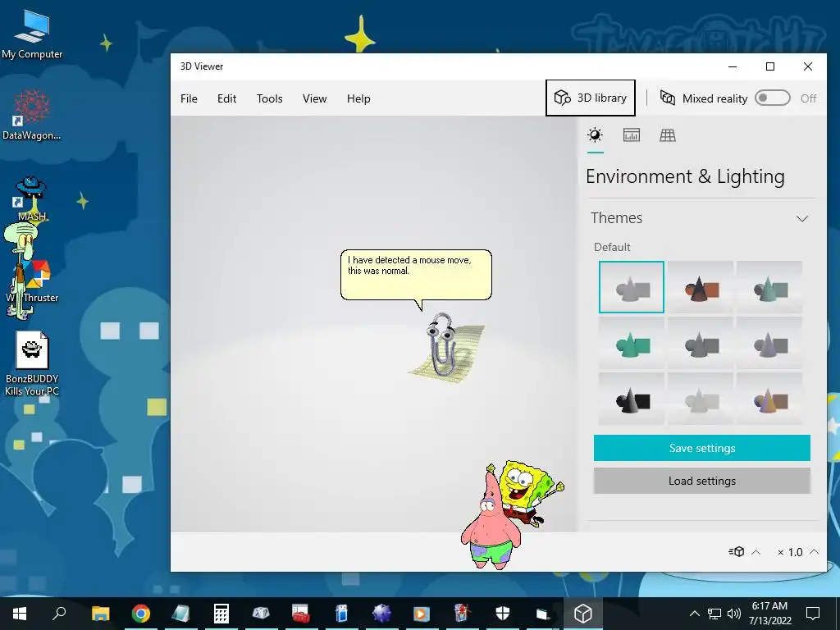Screen dimensions: 840x630
Task: Click the Clippy paperclip assistant
Action: pyautogui.click(x=442, y=345)
